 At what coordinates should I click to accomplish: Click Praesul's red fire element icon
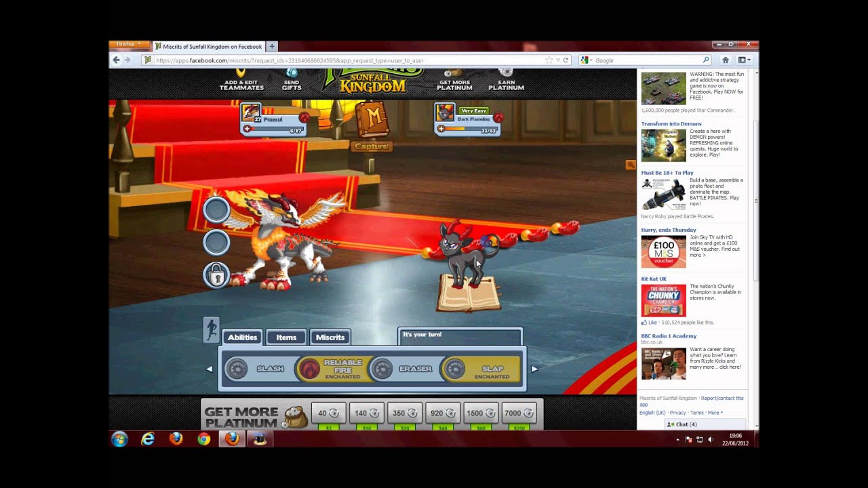pyautogui.click(x=304, y=118)
